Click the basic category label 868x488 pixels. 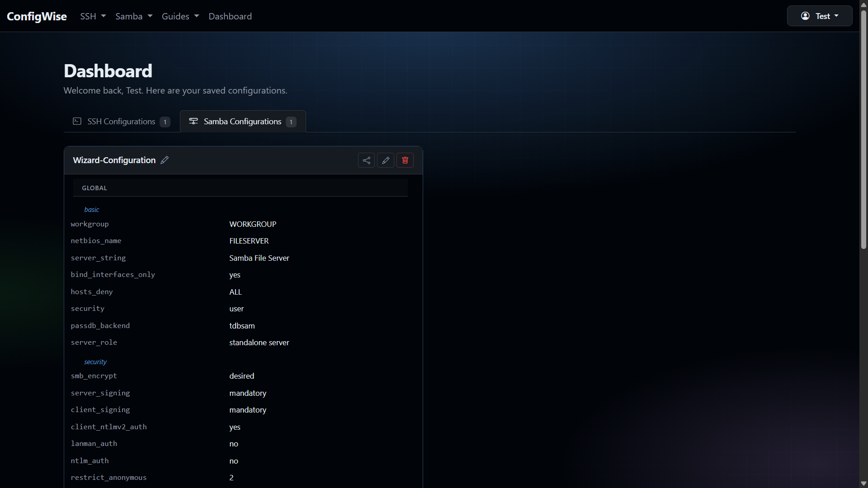(x=91, y=210)
